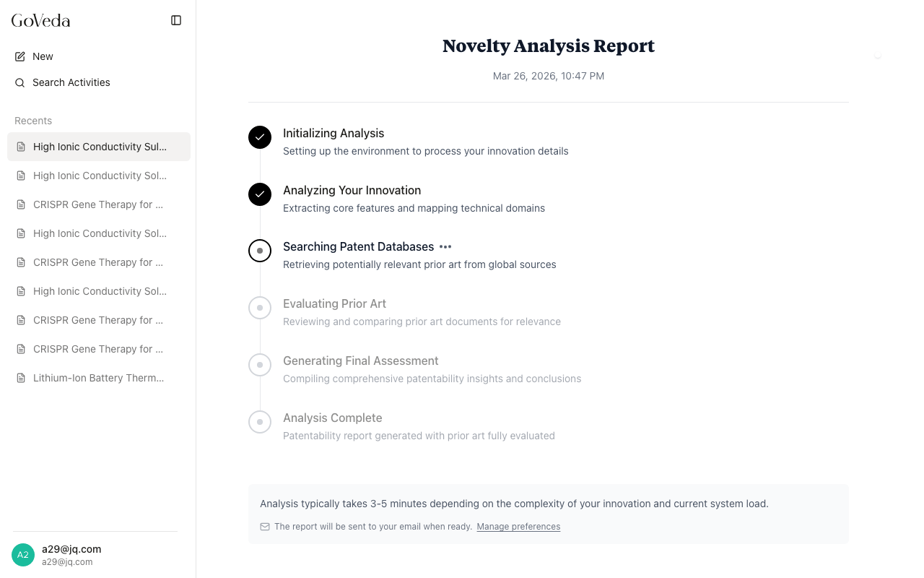Open Search Activities

[71, 82]
